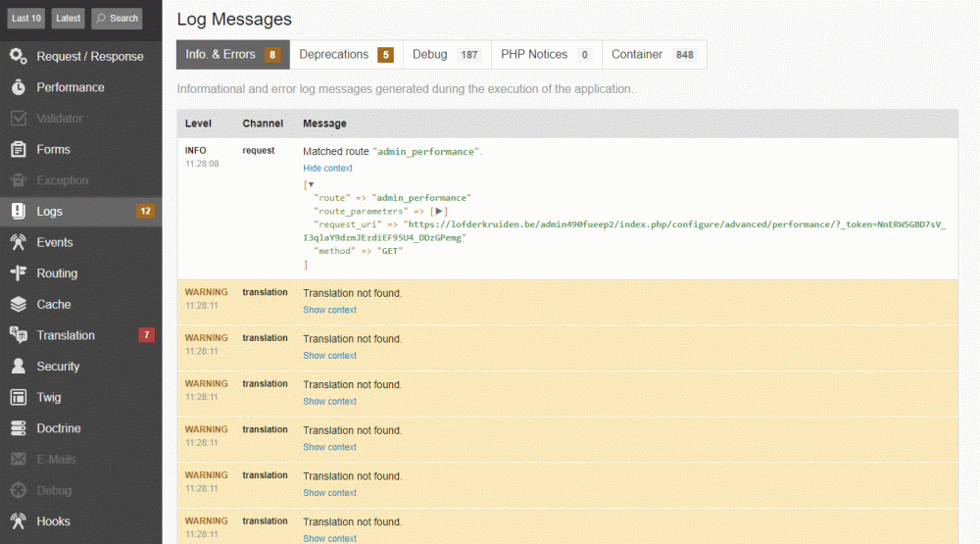Show context for the first translation warning
980x544 pixels.
click(329, 310)
